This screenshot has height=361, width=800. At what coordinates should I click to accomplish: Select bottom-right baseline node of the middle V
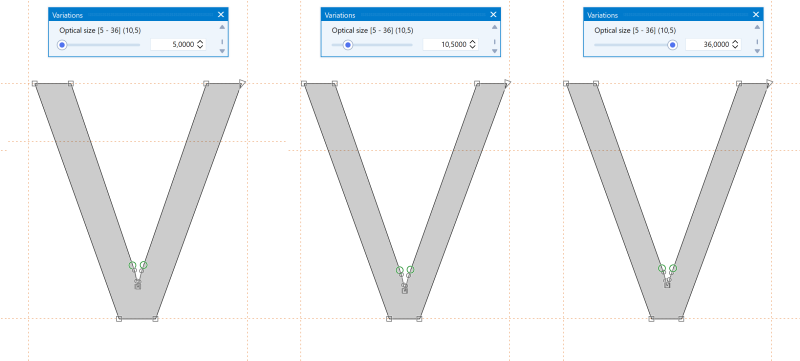419,319
